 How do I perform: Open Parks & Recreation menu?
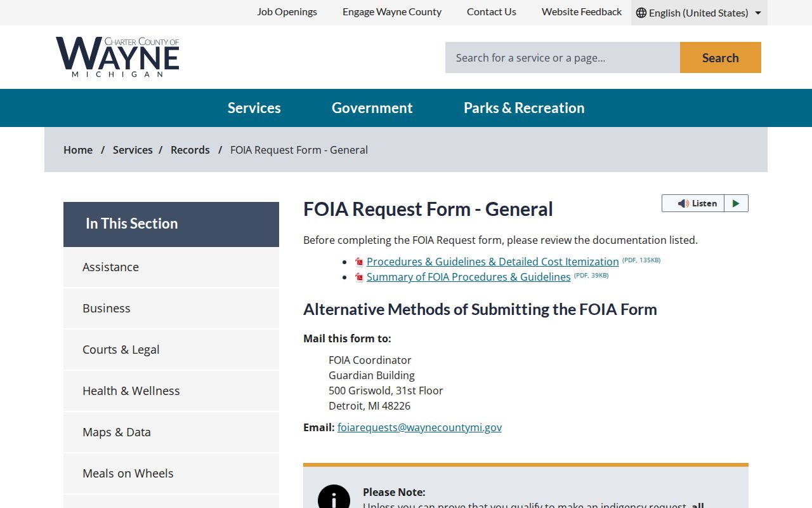[x=524, y=108]
